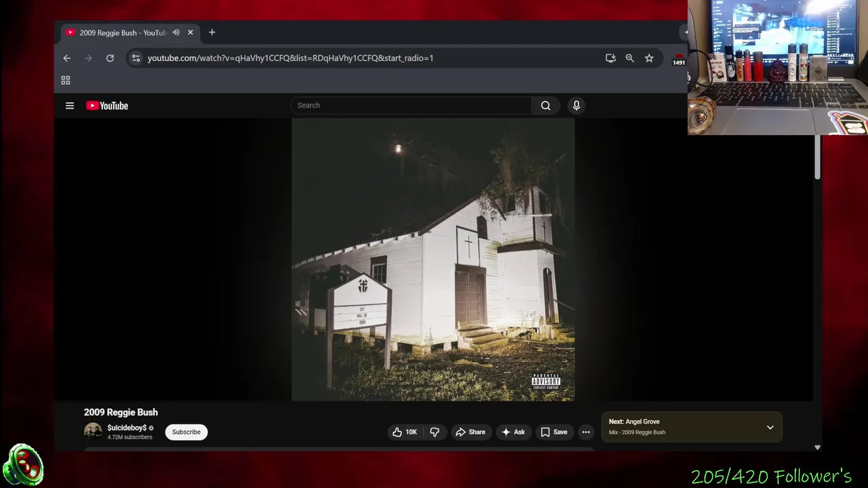The image size is (868, 488).
Task: Install app icon in the address bar
Action: [x=610, y=58]
